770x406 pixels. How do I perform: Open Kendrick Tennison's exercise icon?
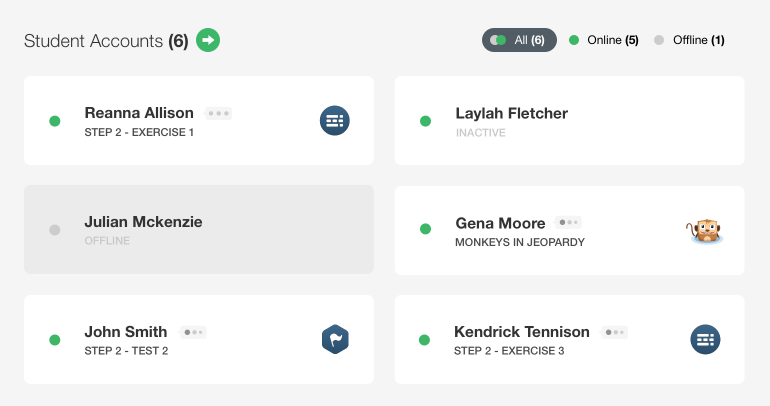pyautogui.click(x=705, y=339)
